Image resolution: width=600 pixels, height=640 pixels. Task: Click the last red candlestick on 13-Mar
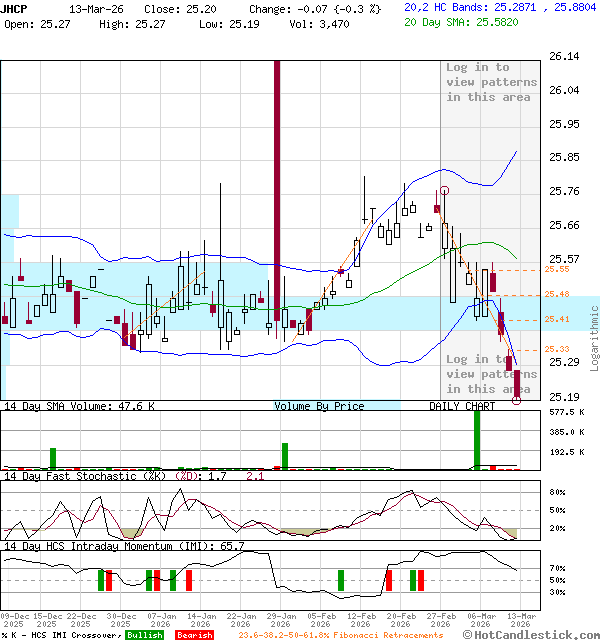click(516, 383)
